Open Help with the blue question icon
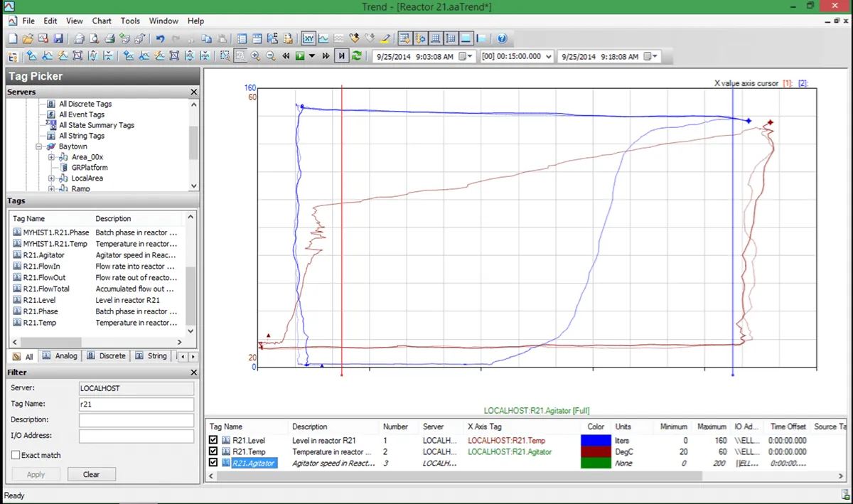The image size is (853, 504). [x=502, y=38]
